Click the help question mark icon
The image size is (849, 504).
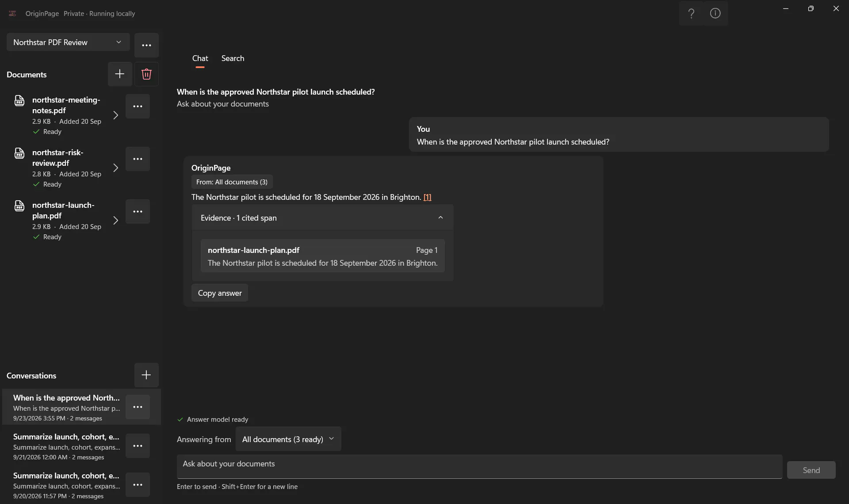(691, 13)
